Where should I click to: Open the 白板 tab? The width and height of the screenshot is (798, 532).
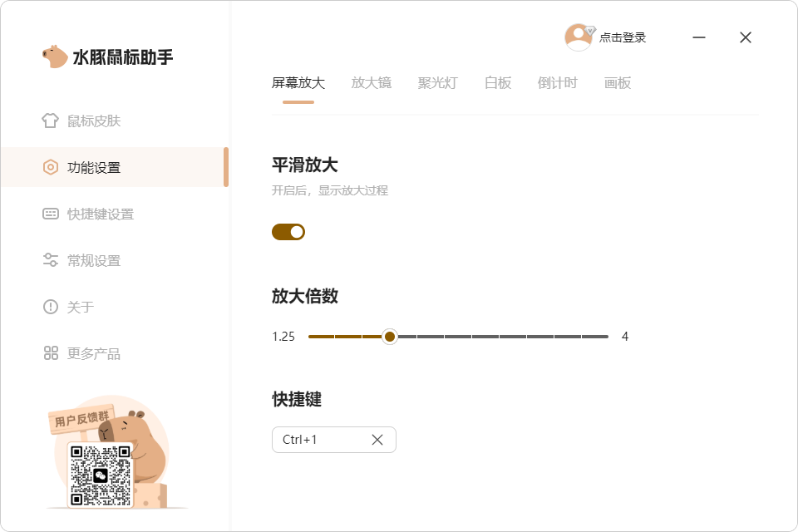click(x=498, y=82)
